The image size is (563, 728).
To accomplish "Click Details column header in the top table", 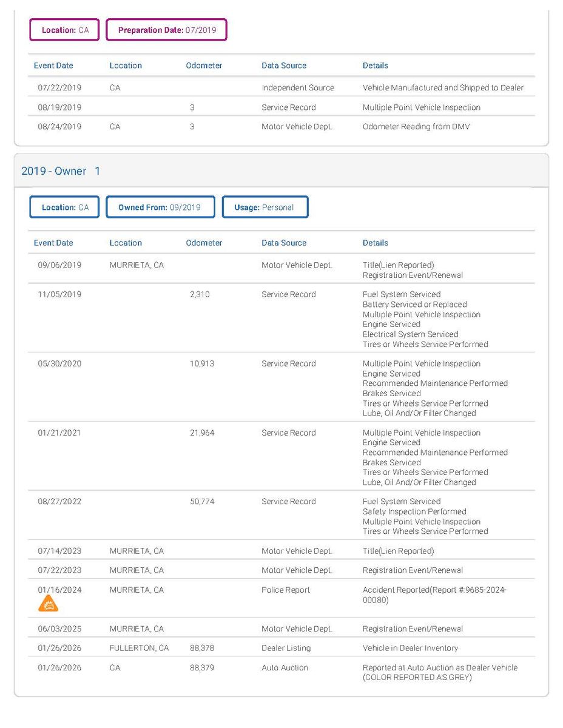I will (375, 66).
